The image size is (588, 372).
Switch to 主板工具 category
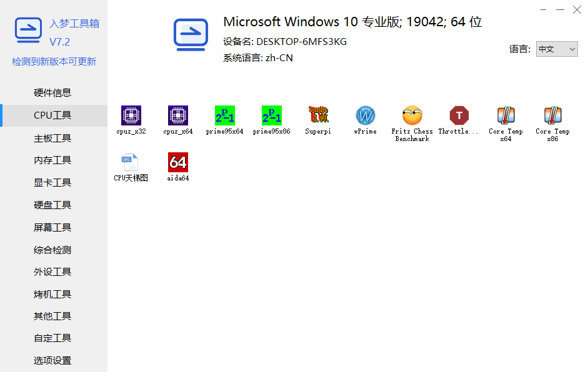click(54, 138)
